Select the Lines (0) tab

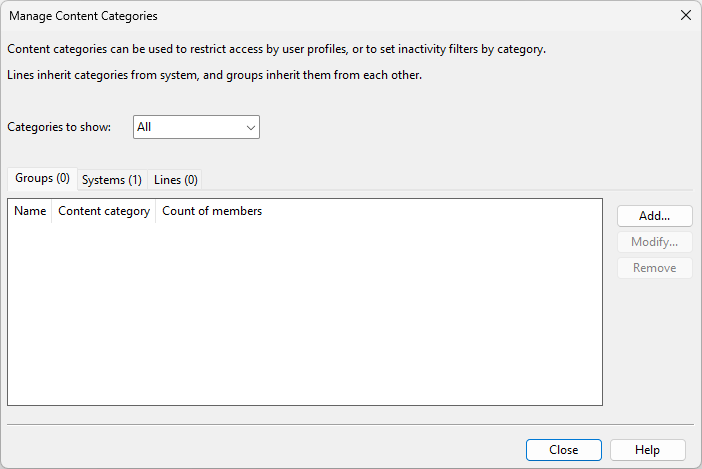[x=176, y=180]
